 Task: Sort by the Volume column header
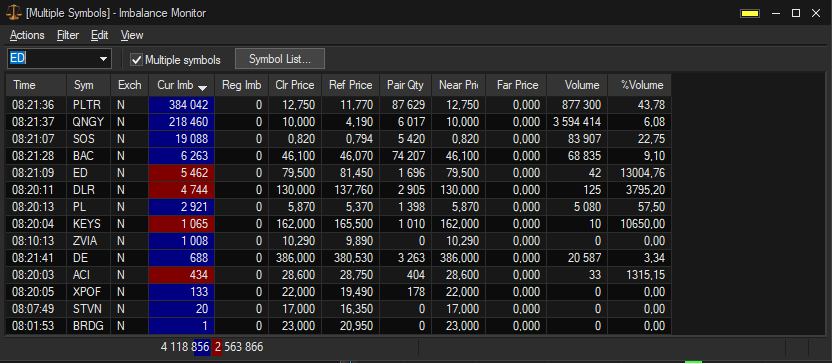click(577, 85)
